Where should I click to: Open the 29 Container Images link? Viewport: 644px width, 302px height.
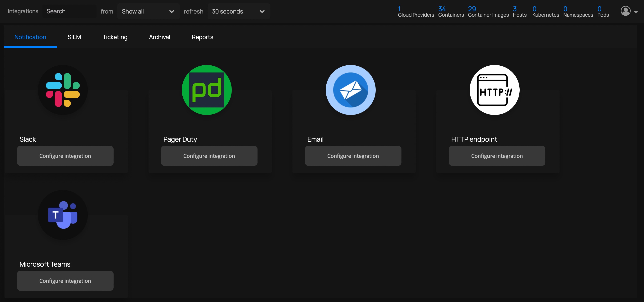click(488, 12)
